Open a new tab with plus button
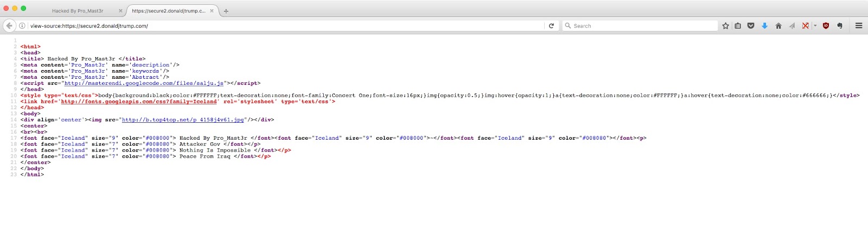The image size is (868, 225). pos(226,11)
